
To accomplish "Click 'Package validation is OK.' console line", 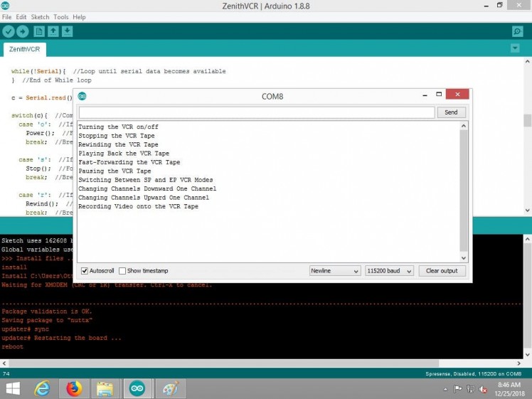I will click(x=47, y=312).
